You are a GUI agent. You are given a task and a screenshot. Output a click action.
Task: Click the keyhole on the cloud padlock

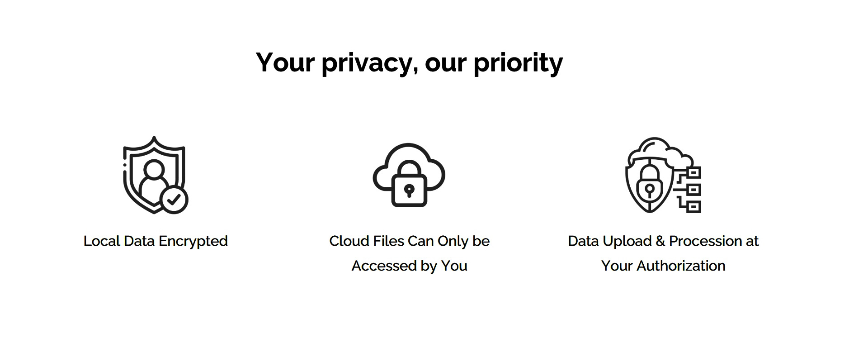409,191
